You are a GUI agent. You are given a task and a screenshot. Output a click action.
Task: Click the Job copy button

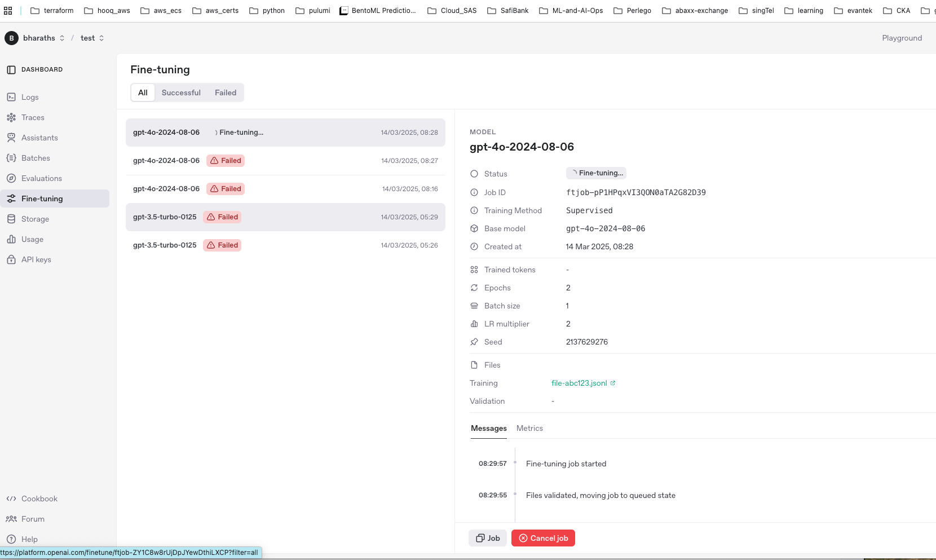(488, 538)
